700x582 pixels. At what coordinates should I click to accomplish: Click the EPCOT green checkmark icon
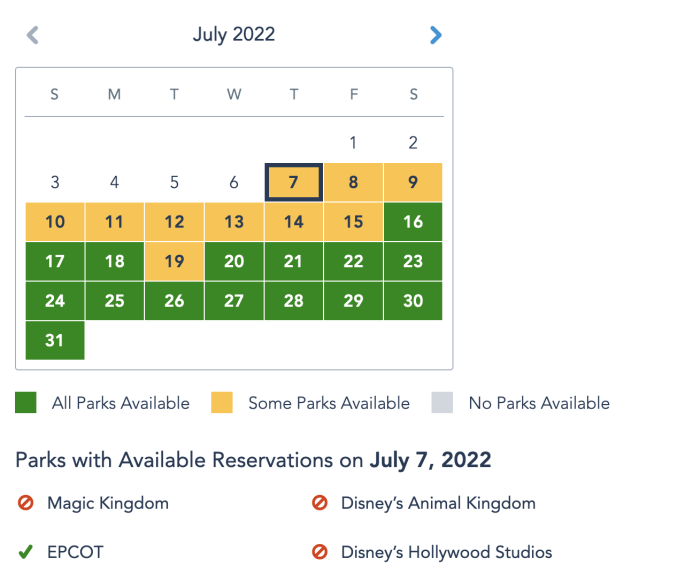25,552
